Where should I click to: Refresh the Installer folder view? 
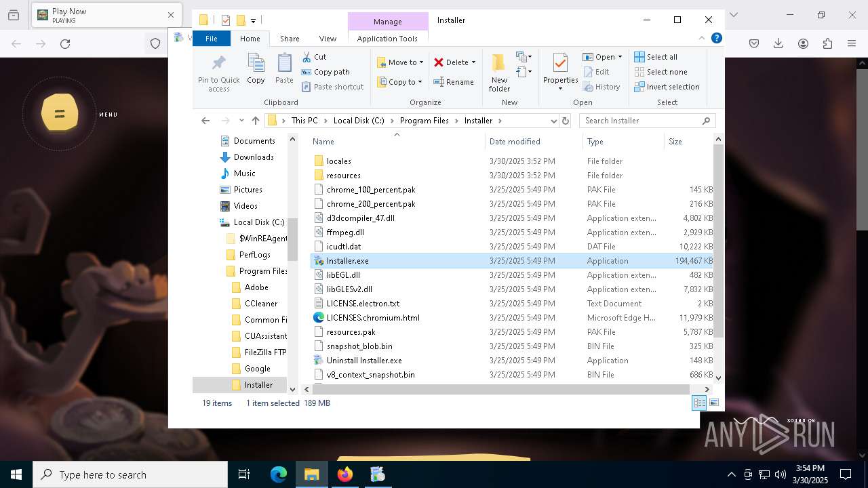(566, 121)
